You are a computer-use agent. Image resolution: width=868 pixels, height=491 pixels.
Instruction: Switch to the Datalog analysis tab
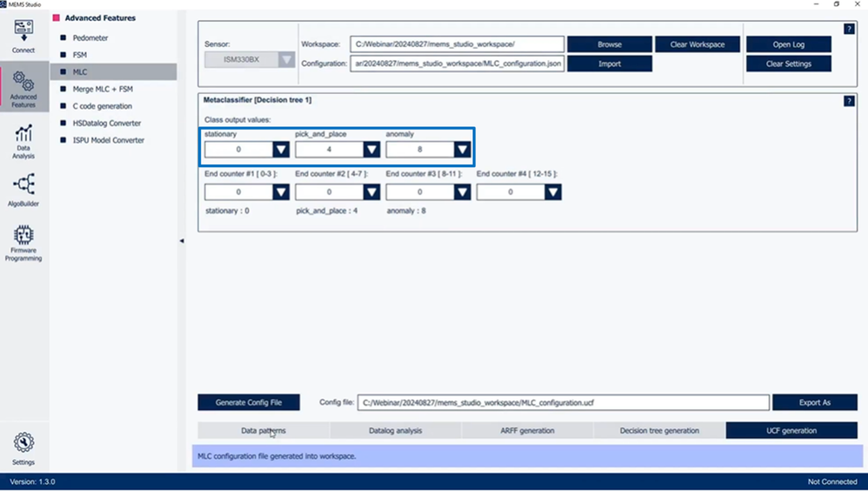click(x=395, y=431)
